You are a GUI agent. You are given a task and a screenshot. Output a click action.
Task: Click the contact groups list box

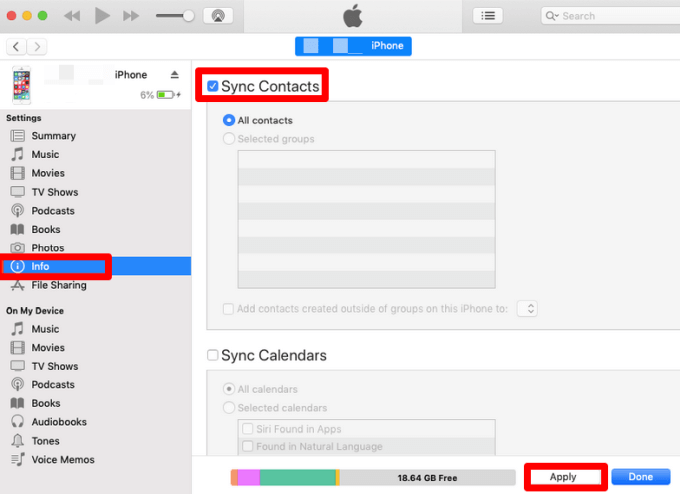pyautogui.click(x=366, y=219)
